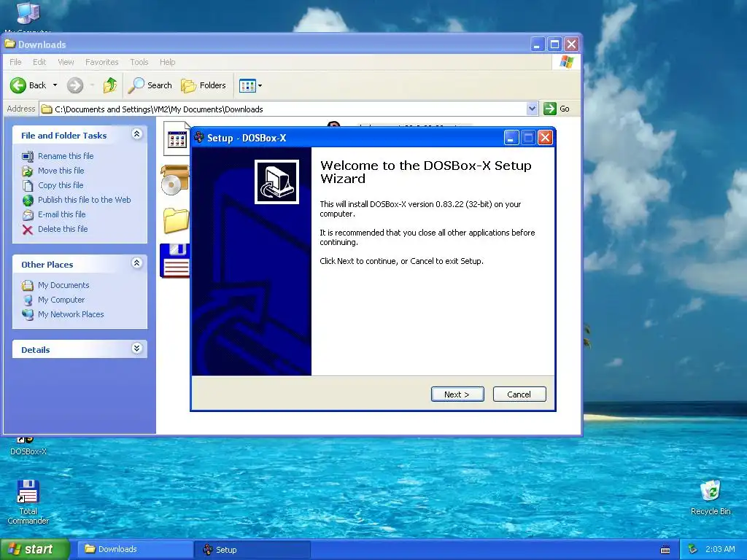This screenshot has width=747, height=560.
Task: Click Move this file
Action: (61, 171)
